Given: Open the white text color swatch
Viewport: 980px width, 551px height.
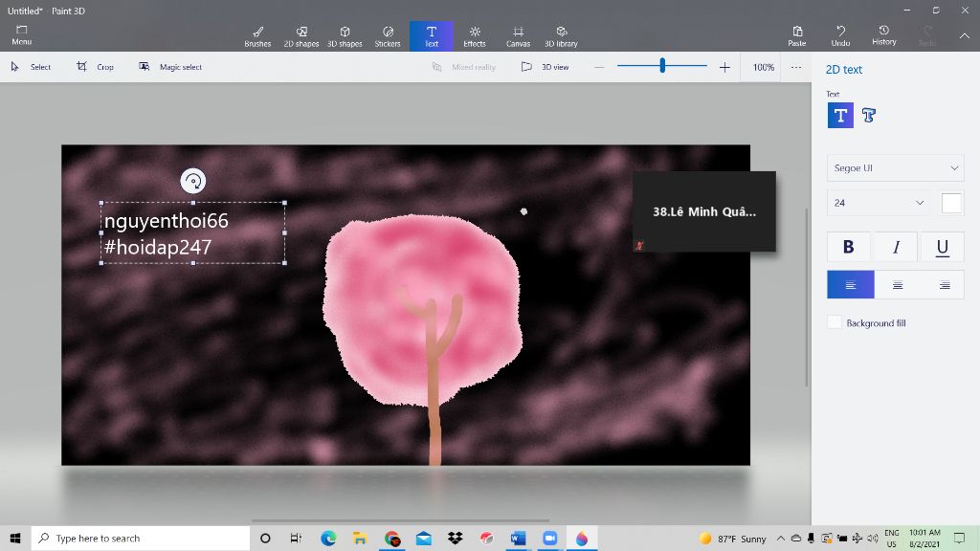Looking at the screenshot, I should [951, 203].
